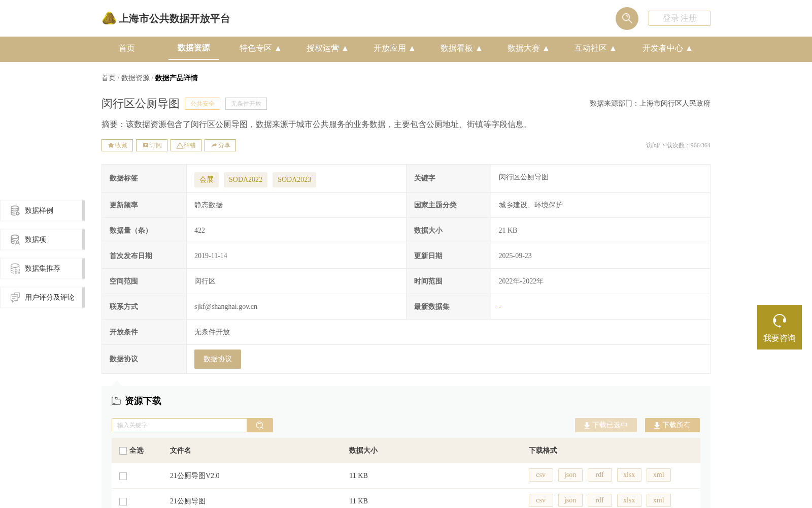Click 城乡建设、环境保护 category value
812x508 pixels.
(x=530, y=205)
